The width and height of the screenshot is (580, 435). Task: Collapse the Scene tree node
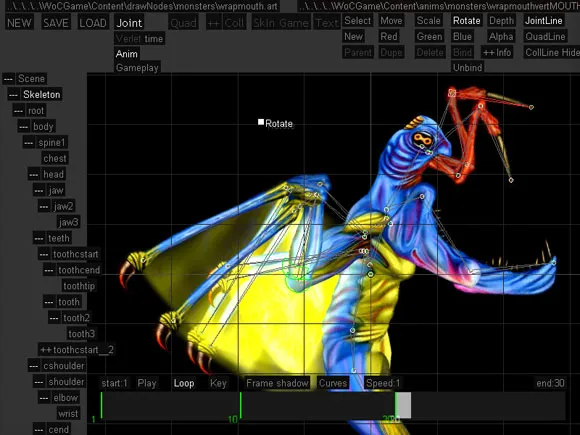click(x=8, y=79)
